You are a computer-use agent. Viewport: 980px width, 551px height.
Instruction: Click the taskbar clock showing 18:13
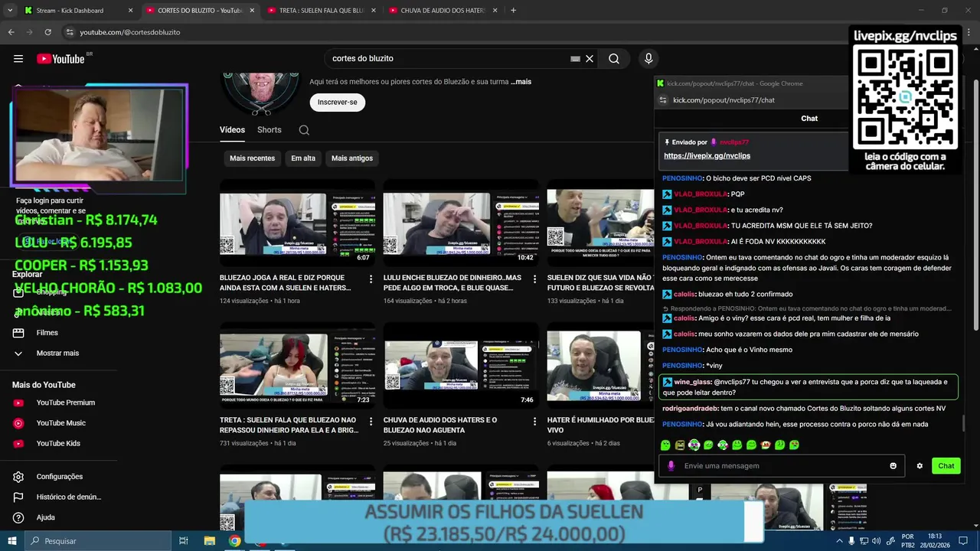tap(934, 541)
